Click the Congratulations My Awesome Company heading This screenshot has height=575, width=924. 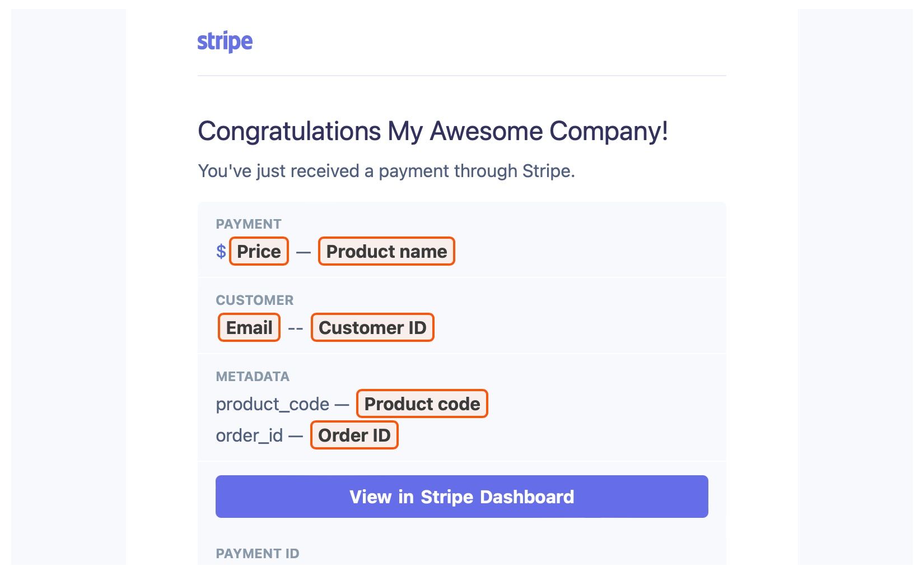432,131
